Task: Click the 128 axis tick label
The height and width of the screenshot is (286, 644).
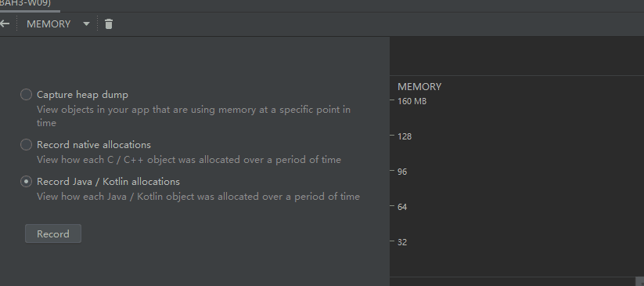Action: 405,136
